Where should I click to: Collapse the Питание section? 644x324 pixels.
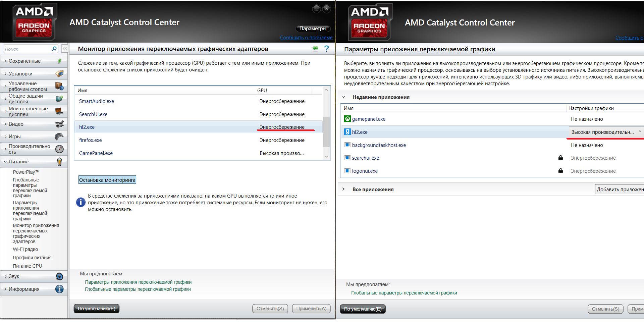point(5,162)
